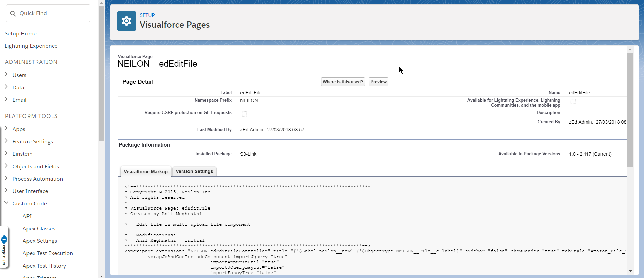
Task: Collapse the Custom Code section
Action: (x=6, y=203)
